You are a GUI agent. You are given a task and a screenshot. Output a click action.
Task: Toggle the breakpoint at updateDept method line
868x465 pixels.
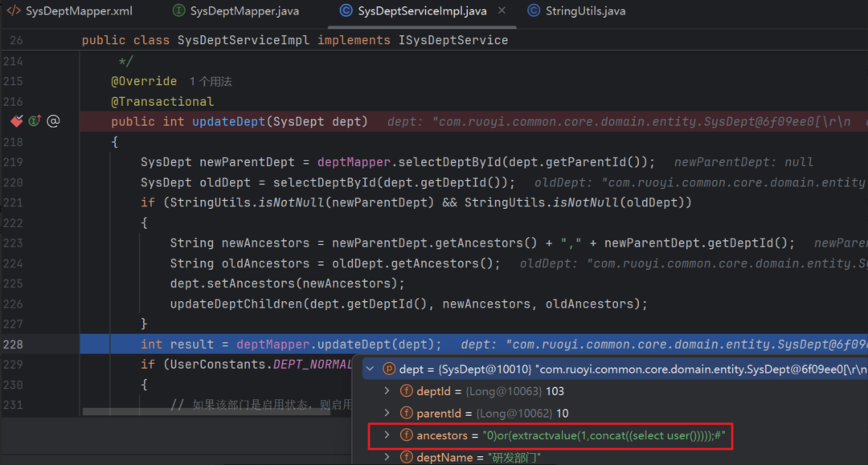click(x=17, y=121)
